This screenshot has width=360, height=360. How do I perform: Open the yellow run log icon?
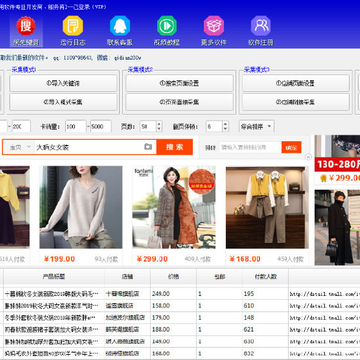[x=73, y=26]
